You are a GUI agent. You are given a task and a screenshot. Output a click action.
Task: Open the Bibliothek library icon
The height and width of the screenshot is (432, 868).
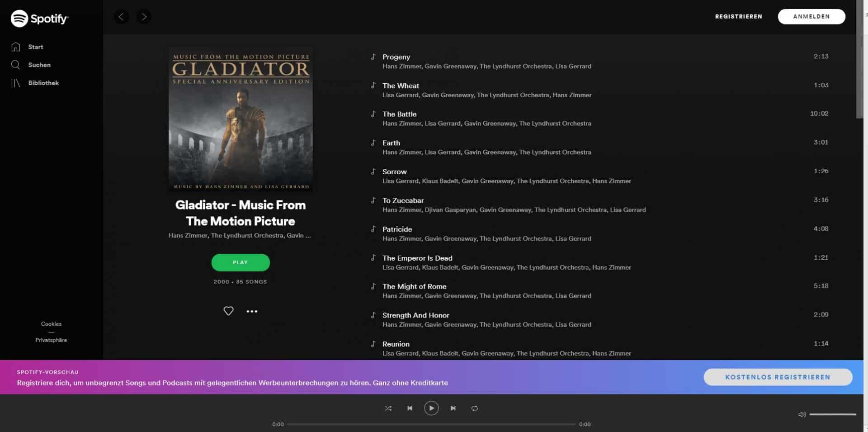point(16,83)
